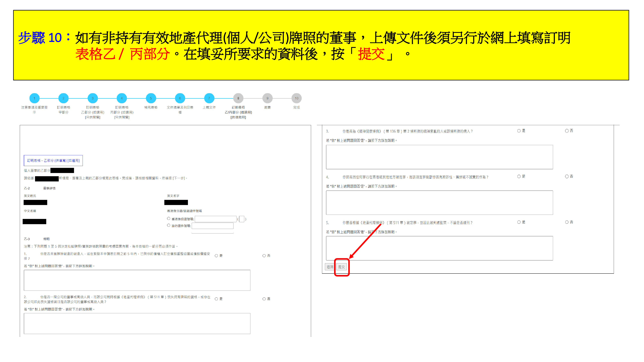Image resolution: width=644 pixels, height=362 pixels.
Task: Click explanation textbox under question 1
Action: pos(137,280)
